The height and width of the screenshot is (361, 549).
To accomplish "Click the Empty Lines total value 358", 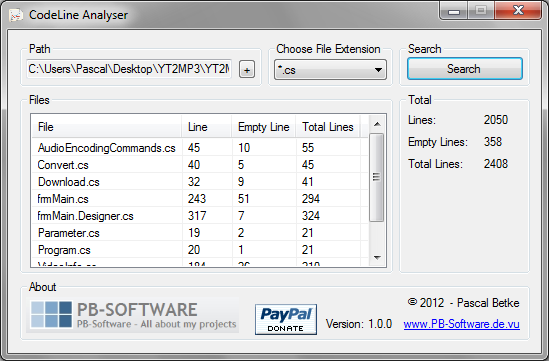I will pyautogui.click(x=493, y=142).
